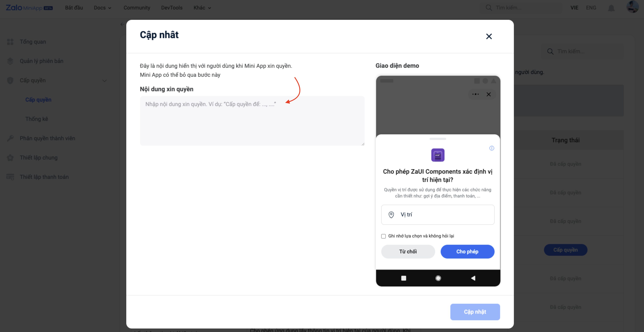Click the X icon inside demo phone header
Viewport: 644px width, 332px height.
pos(489,94)
